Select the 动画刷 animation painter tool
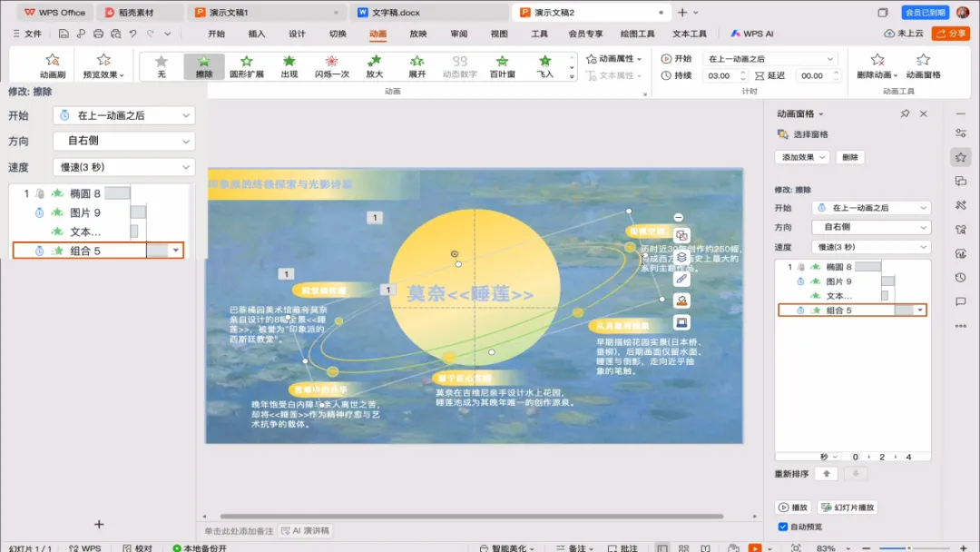Viewport: 980px width, 552px height. 53,65
